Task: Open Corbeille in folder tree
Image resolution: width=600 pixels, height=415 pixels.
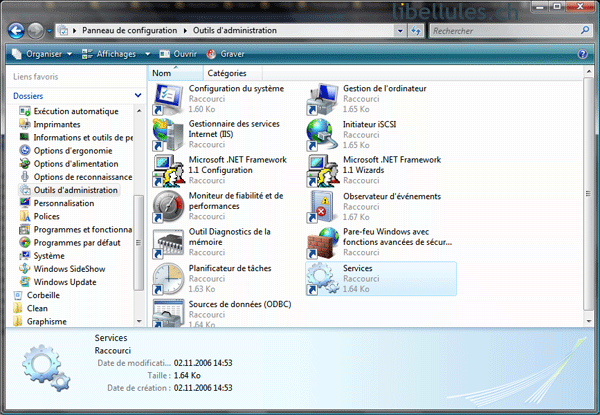Action: pyautogui.click(x=36, y=295)
